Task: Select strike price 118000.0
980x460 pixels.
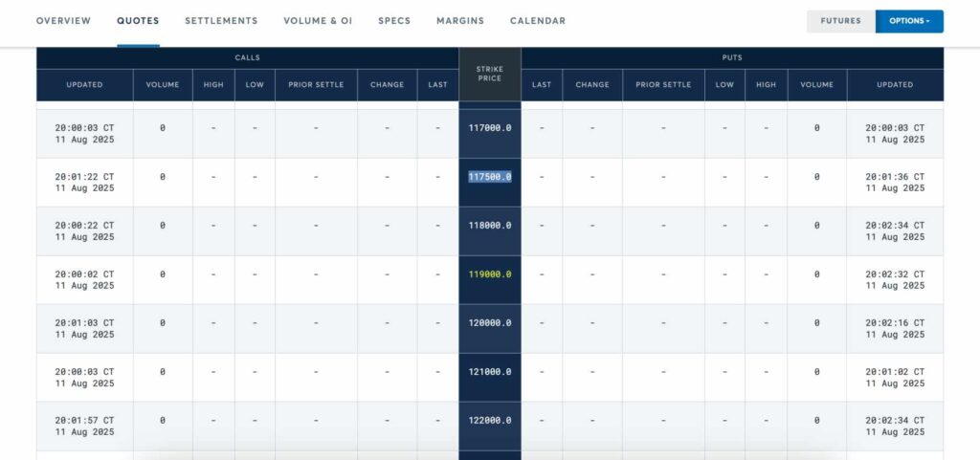Action: pyautogui.click(x=489, y=226)
